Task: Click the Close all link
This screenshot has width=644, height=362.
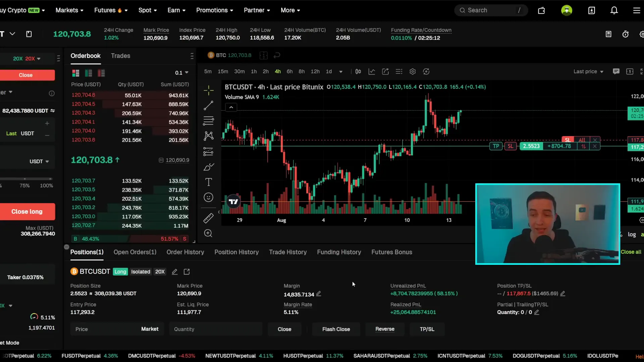Action: (x=631, y=252)
